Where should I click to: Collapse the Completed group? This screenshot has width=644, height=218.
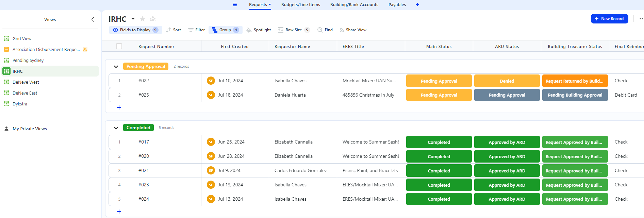tap(116, 128)
